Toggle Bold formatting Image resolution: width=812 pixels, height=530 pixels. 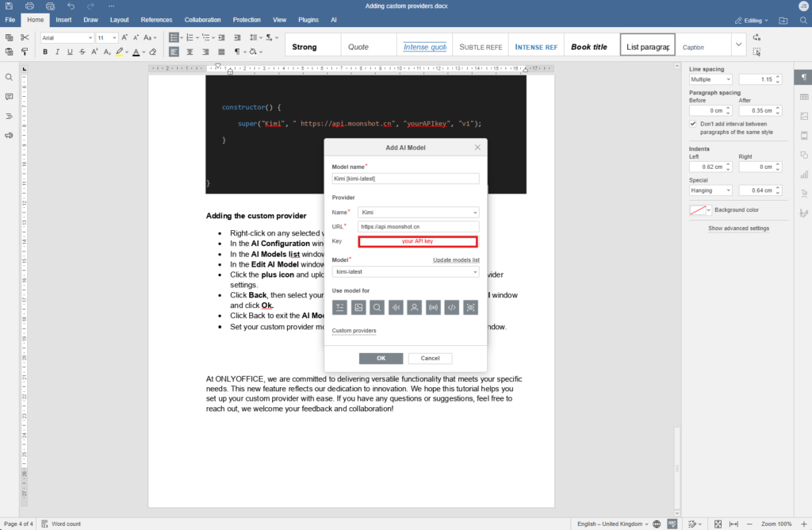(45, 52)
